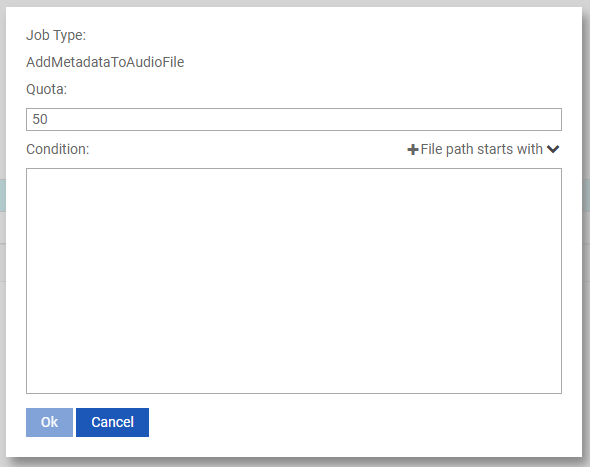Dismiss the dialog with Cancel
The height and width of the screenshot is (467, 590).
click(113, 422)
